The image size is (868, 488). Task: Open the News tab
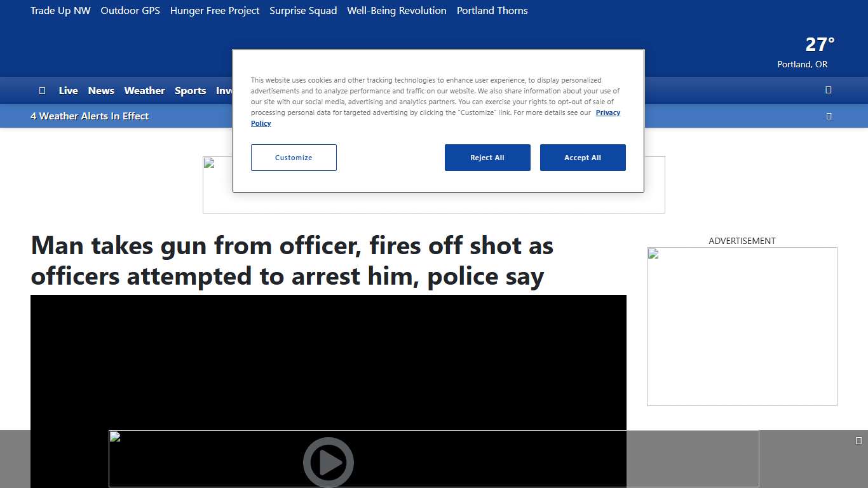pyautogui.click(x=101, y=90)
